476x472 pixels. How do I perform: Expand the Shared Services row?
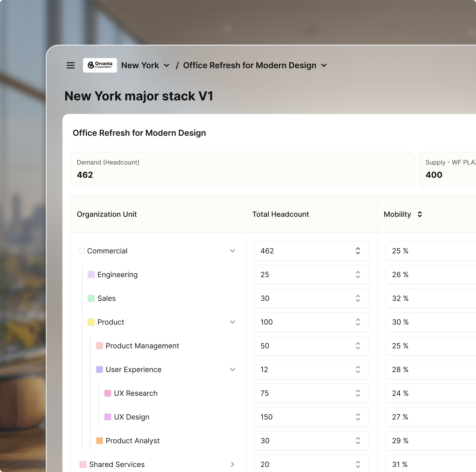coord(233,464)
